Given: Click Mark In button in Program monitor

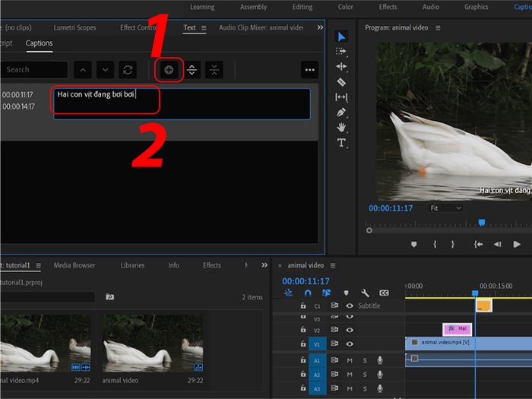Looking at the screenshot, I should [435, 244].
